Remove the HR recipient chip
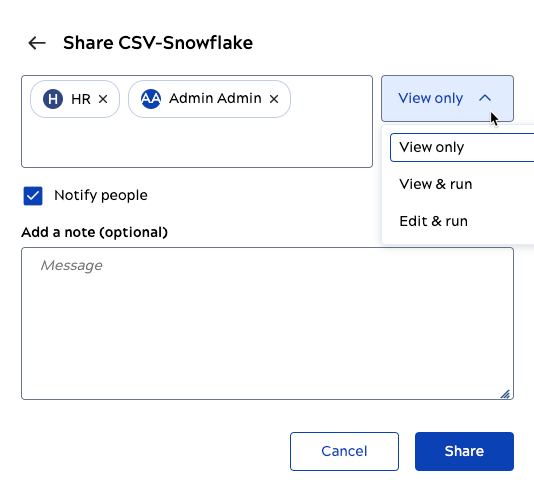This screenshot has height=499, width=534. coord(103,99)
